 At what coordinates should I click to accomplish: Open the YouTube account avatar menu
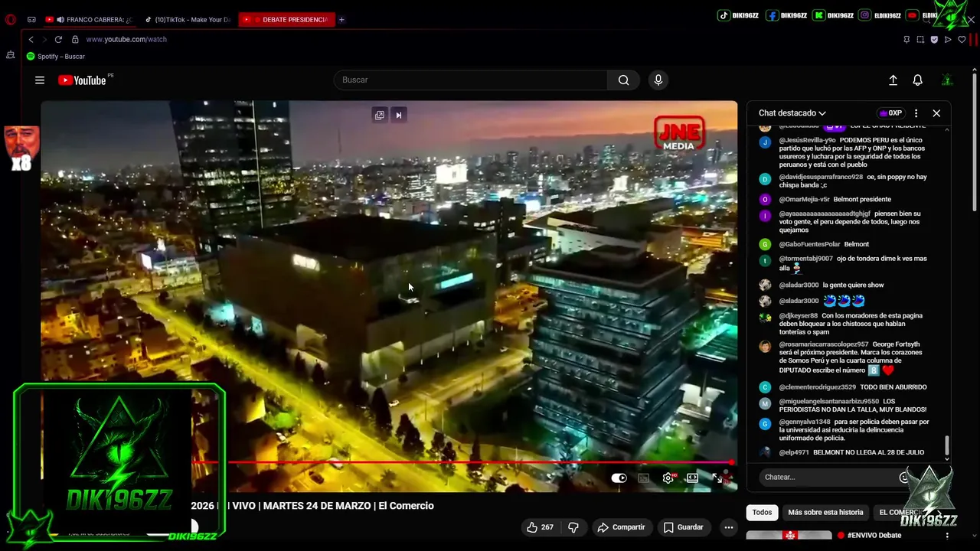pos(947,80)
